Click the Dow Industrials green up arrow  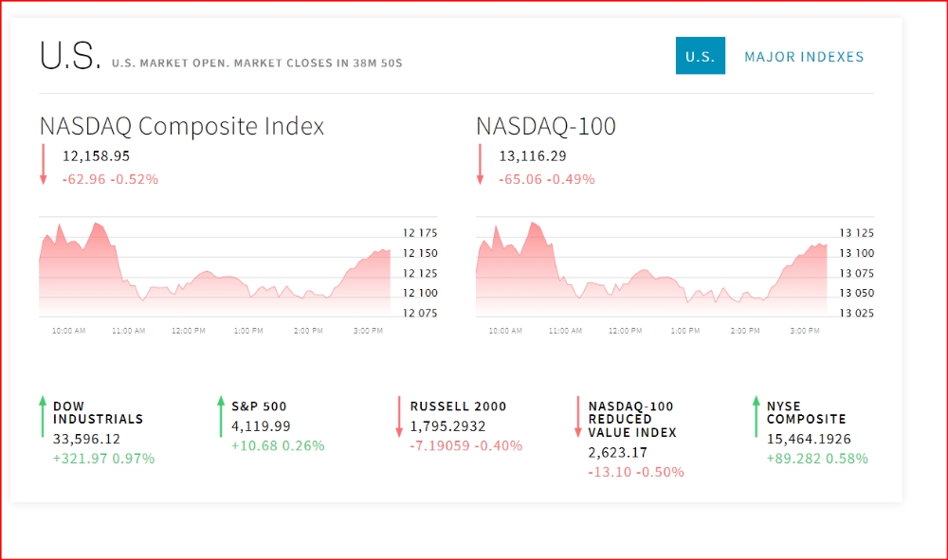tap(43, 416)
